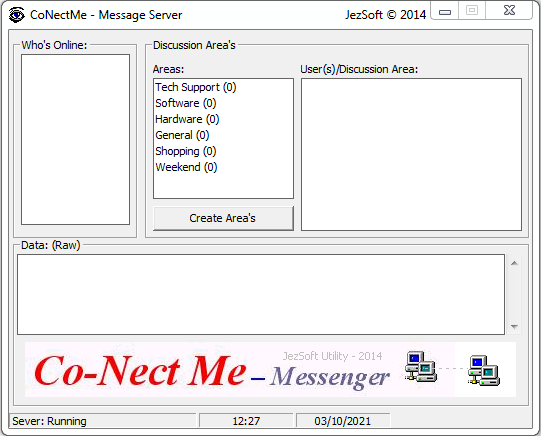Image resolution: width=541 pixels, height=436 pixels.
Task: Click the User(s)/Discussion Area: label
Action: 359,69
